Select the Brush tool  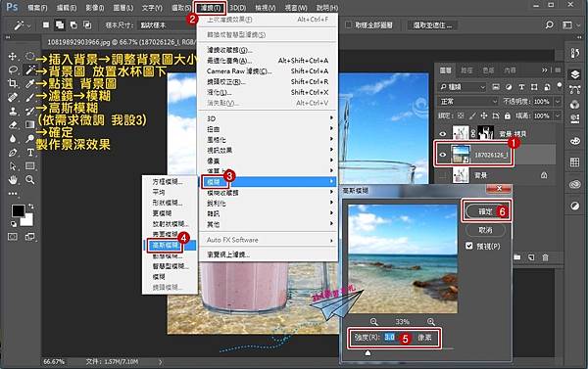tap(30, 97)
